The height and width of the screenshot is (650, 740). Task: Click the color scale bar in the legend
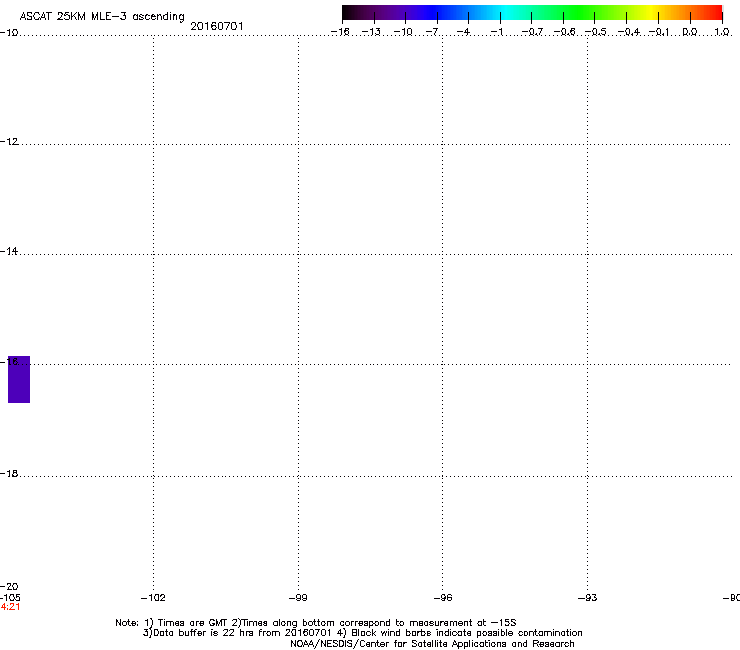pos(532,13)
